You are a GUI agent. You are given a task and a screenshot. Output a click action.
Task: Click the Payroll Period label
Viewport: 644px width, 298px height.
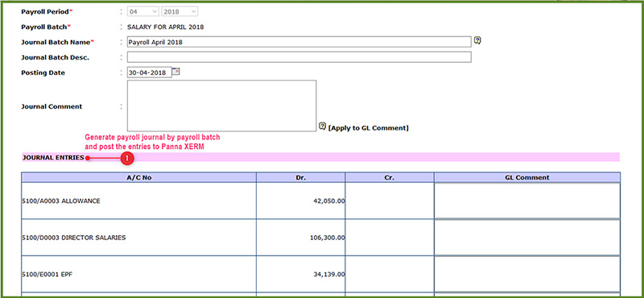46,12
